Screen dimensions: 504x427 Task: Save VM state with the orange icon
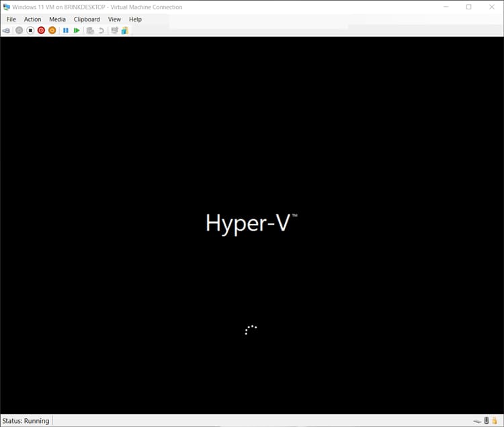click(x=52, y=30)
